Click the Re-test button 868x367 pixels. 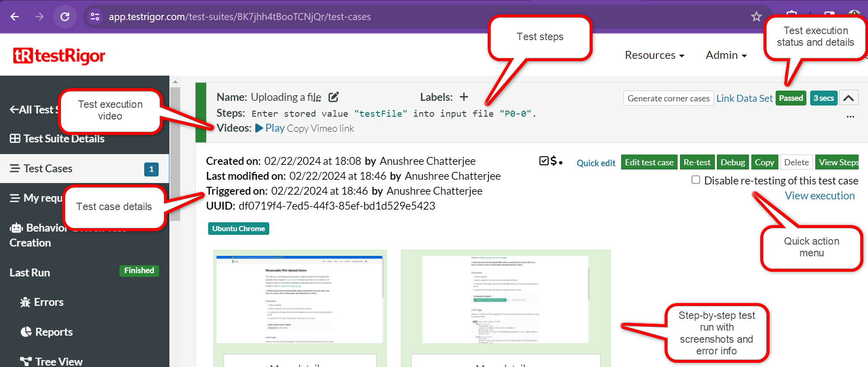tap(697, 162)
